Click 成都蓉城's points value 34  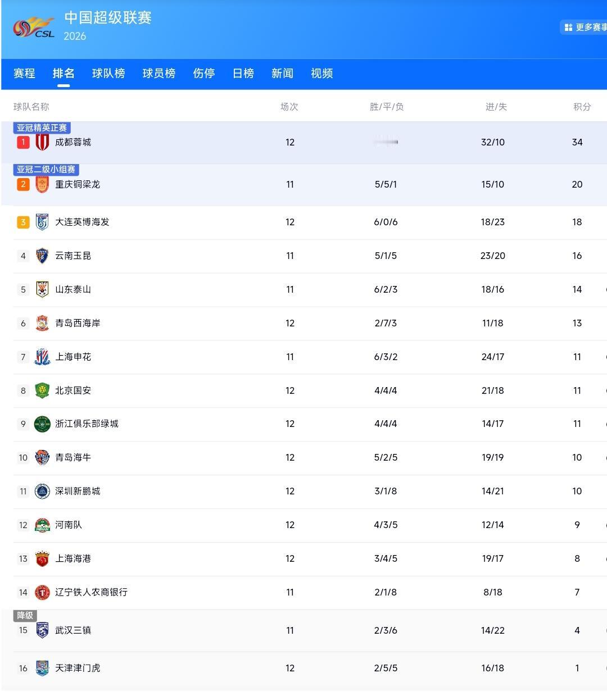pos(577,142)
